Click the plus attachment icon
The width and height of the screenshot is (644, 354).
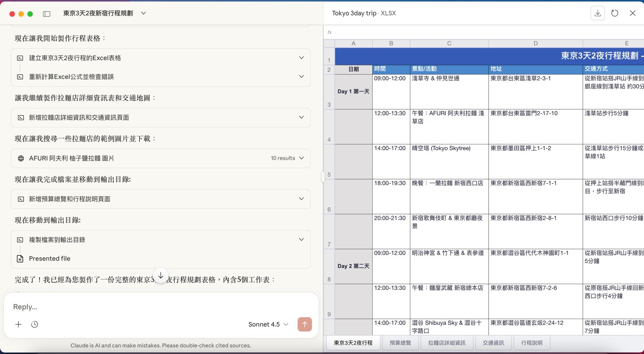coord(18,324)
